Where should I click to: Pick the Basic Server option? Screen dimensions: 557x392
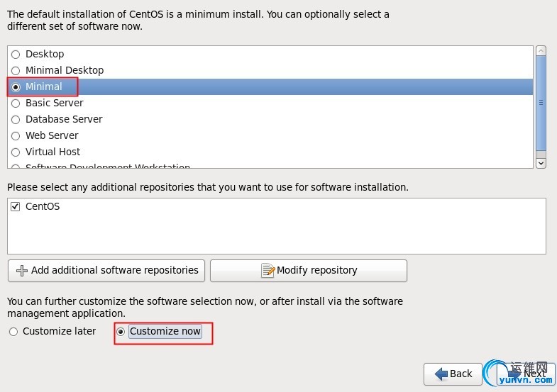[x=16, y=103]
